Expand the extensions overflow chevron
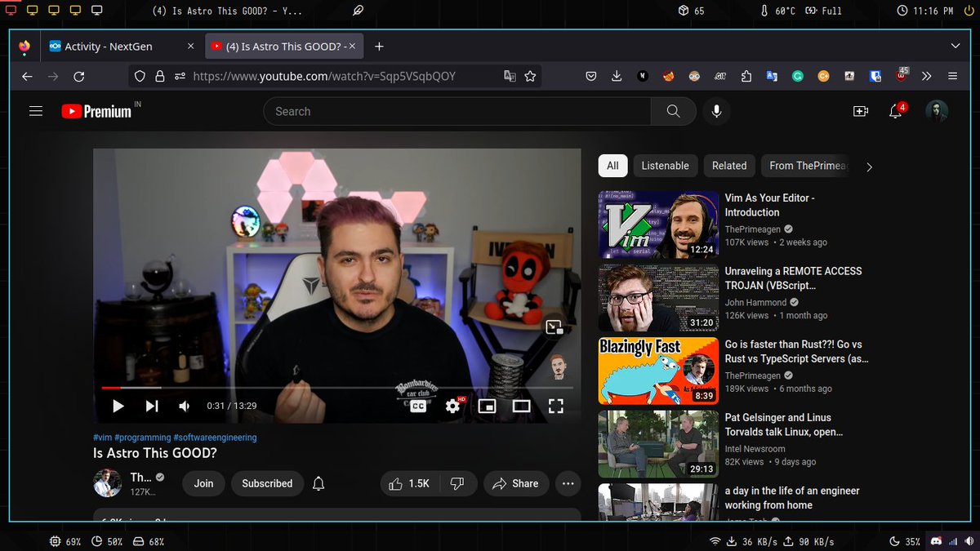Viewport: 980px width, 551px height. click(926, 76)
